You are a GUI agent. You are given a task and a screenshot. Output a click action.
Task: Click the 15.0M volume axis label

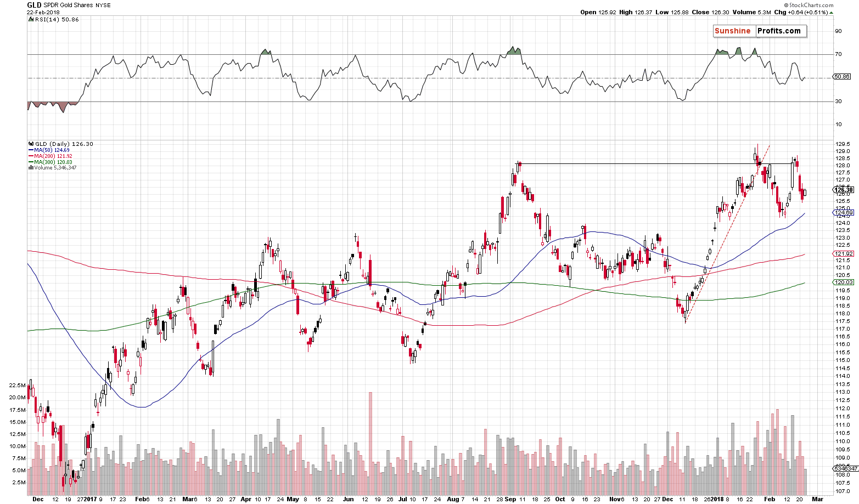coord(18,422)
